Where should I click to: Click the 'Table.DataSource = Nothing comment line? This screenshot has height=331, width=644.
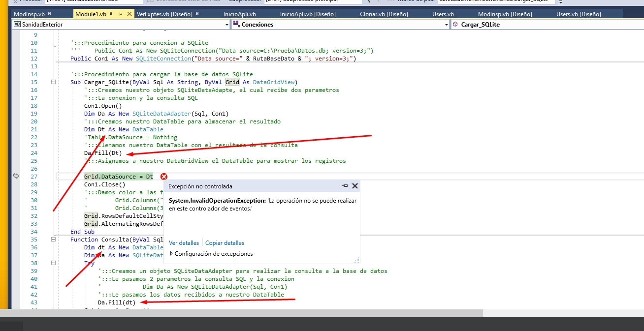[x=130, y=137]
